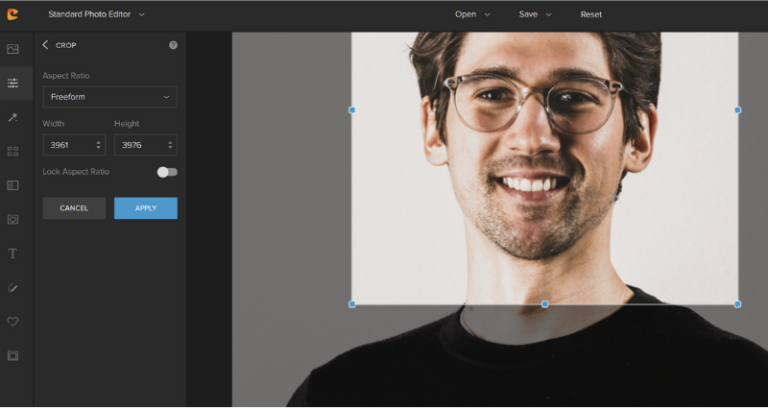Viewport: 768px width, 409px height.
Task: Expand the Standard Photo Editor dropdown
Action: (96, 14)
